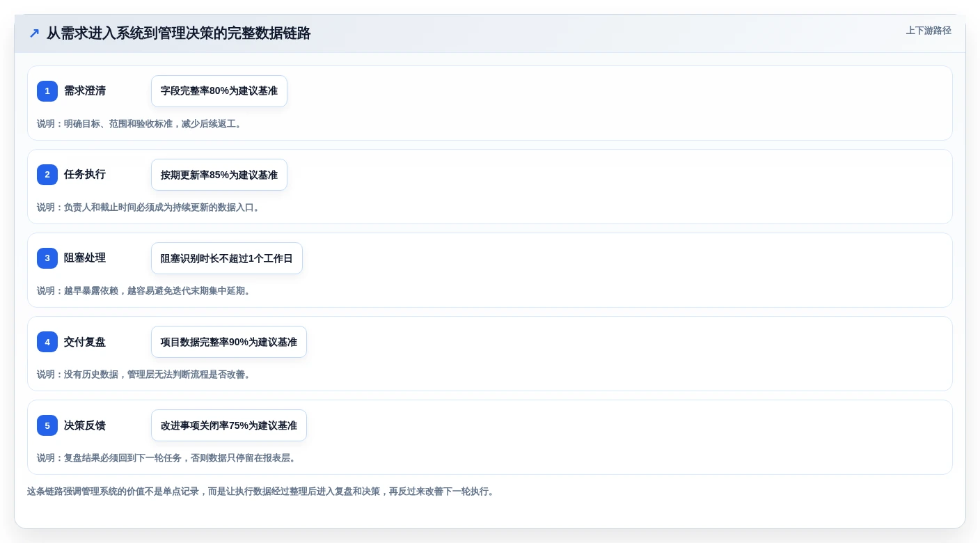The height and width of the screenshot is (543, 980).
Task: Click step number 4 badge
Action: (x=47, y=342)
